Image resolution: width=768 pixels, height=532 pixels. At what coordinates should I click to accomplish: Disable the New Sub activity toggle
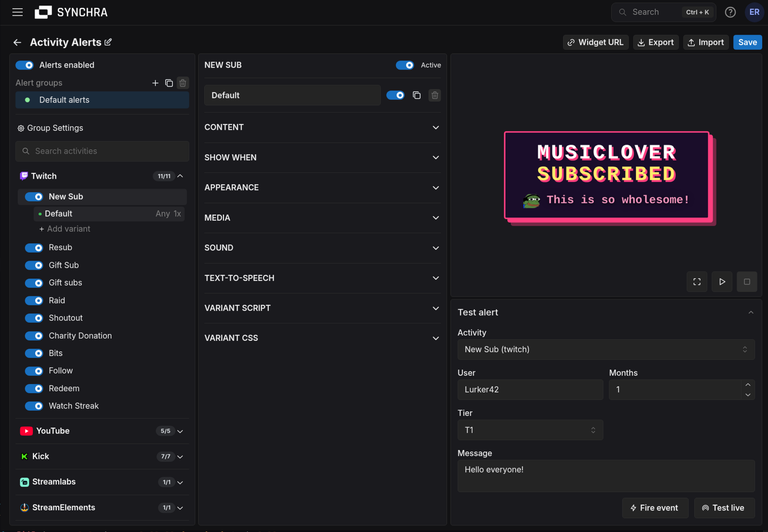click(34, 197)
